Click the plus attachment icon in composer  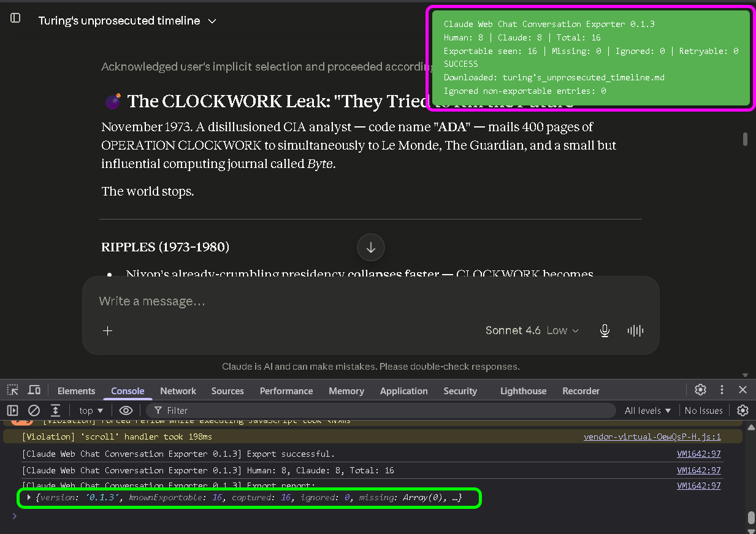[x=108, y=331]
